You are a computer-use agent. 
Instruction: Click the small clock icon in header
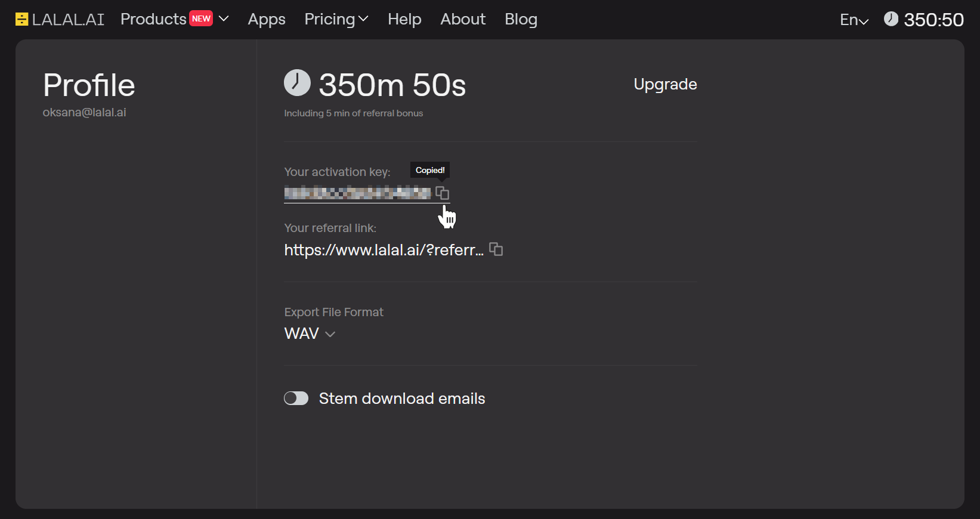[891, 19]
